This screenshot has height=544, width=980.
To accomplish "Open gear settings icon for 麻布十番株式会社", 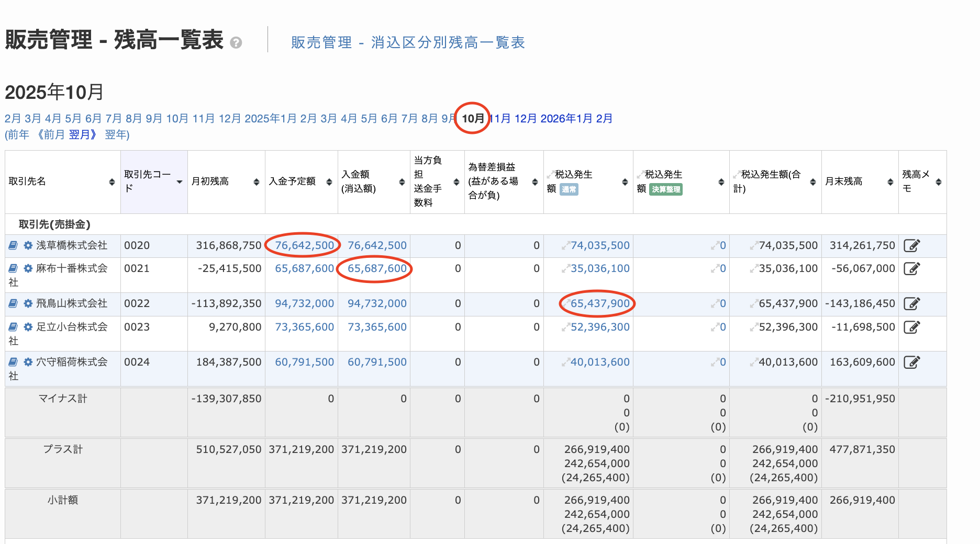I will tap(28, 268).
